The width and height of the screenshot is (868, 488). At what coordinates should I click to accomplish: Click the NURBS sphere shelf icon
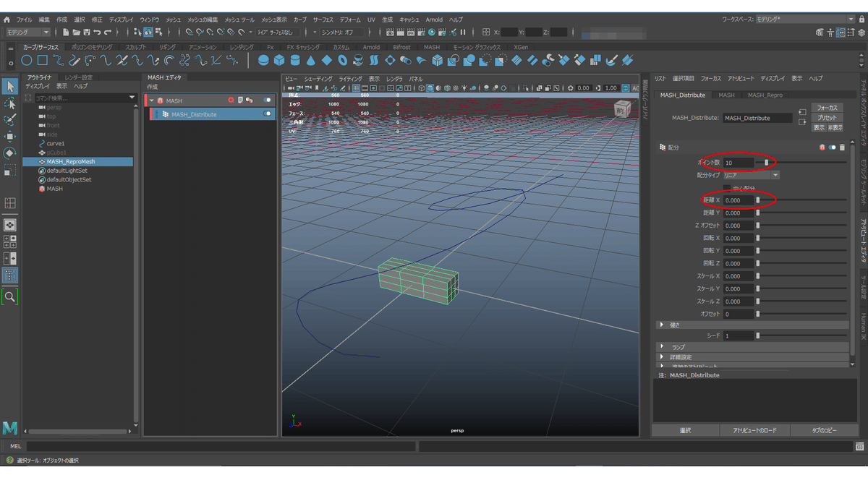pyautogui.click(x=263, y=61)
